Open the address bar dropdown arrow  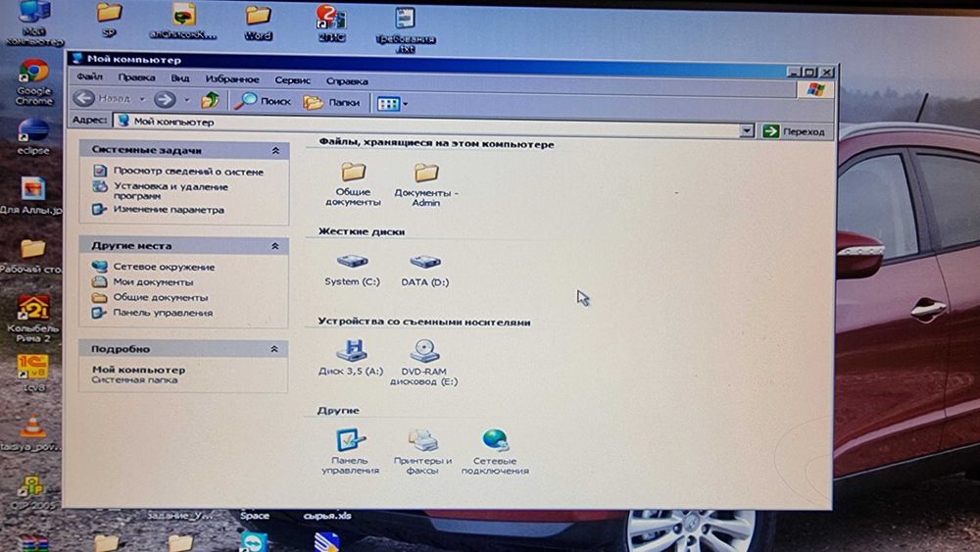(x=746, y=130)
